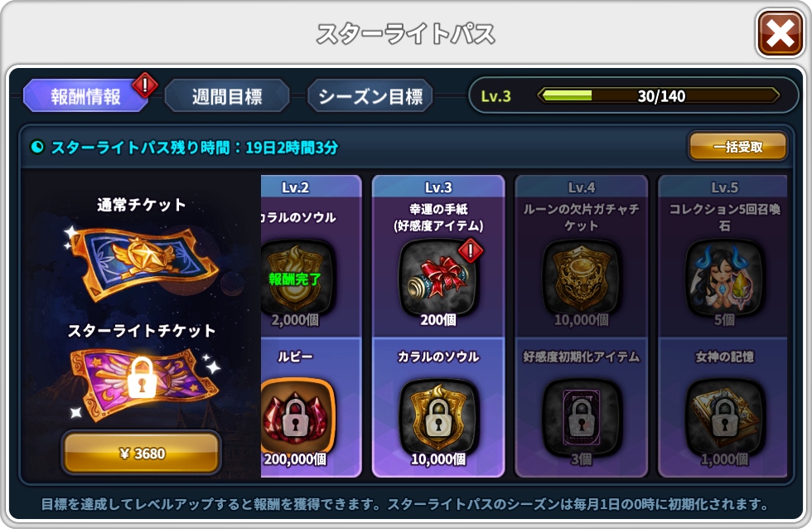812x529 pixels.
Task: Select the 報酬情報 tab
Action: 85,96
